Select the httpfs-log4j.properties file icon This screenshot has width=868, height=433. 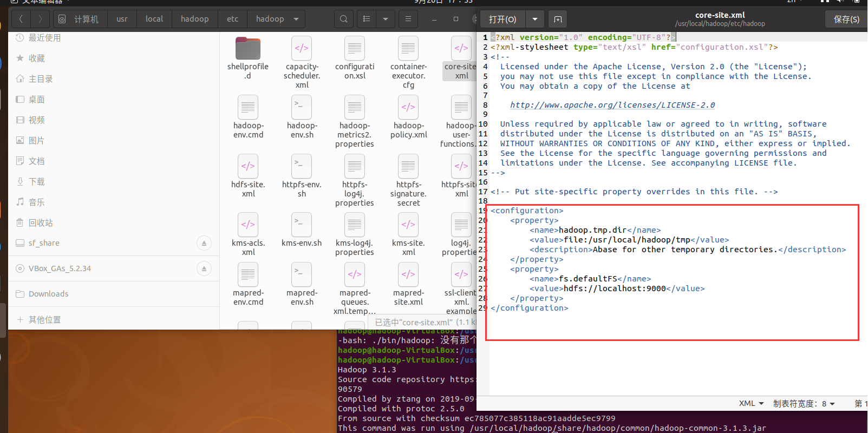coord(355,166)
